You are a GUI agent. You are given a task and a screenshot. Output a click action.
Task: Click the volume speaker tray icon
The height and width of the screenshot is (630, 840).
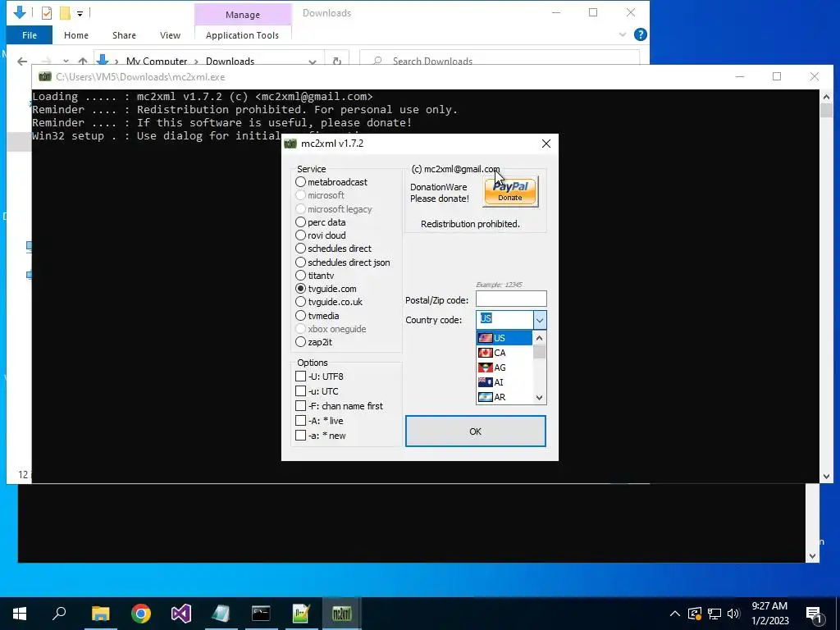(734, 614)
